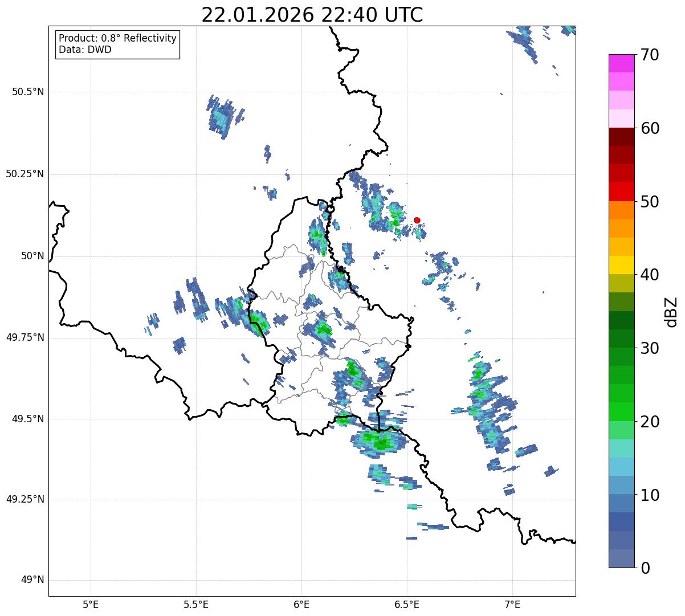Click the 70 tick label on colorbar
Screen dimensions: 685x616
pos(649,55)
